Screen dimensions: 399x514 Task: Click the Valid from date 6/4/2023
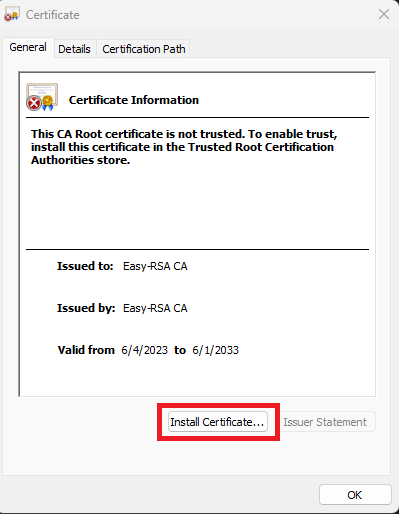[x=144, y=350]
